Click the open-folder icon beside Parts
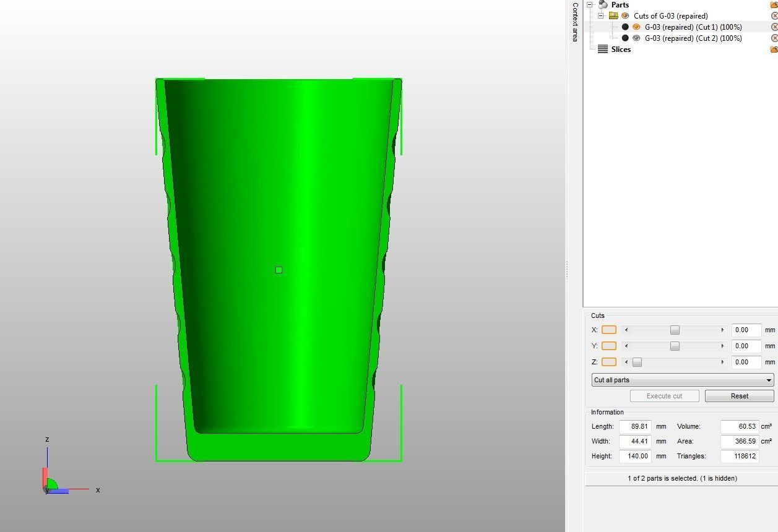Screen dimensions: 778x532 tap(774, 4)
